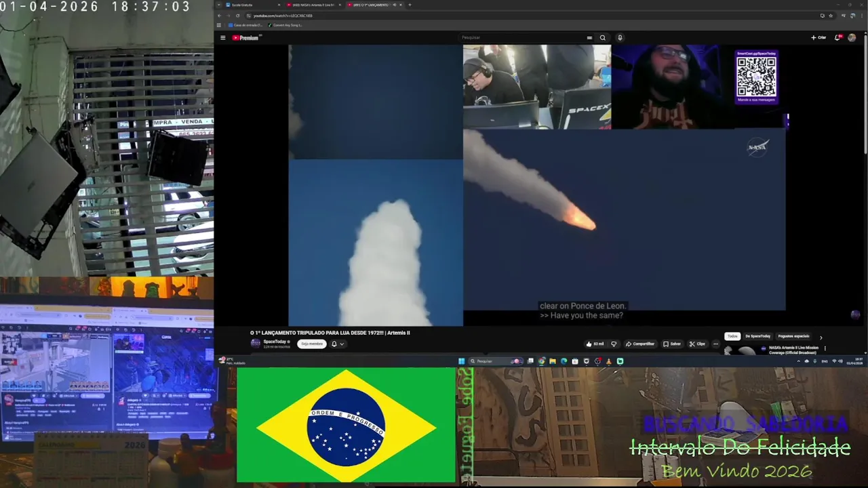
Task: Open YouTube notifications bell
Action: [x=837, y=38]
